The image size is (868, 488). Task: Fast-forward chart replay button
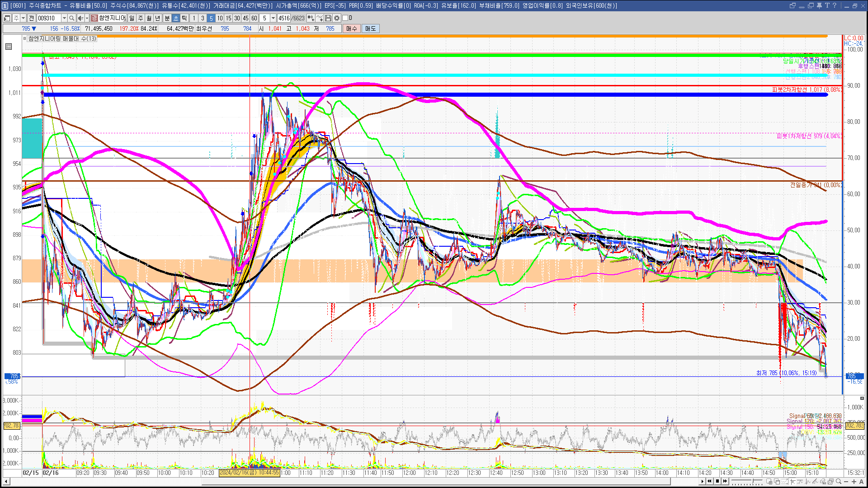[x=725, y=481]
